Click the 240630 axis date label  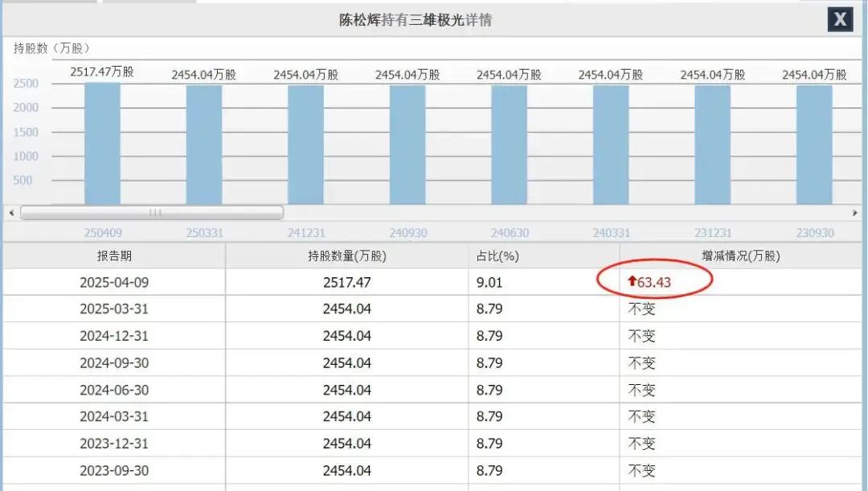(x=510, y=233)
